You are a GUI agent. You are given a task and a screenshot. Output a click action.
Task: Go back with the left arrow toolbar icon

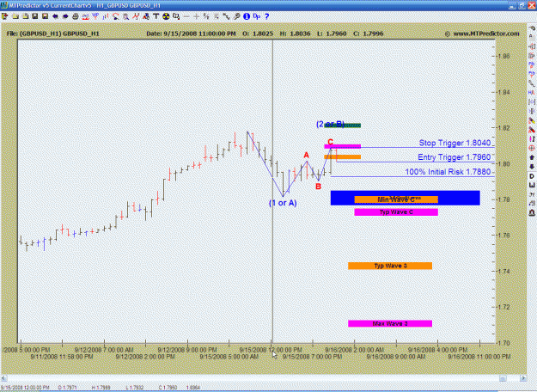pyautogui.click(x=55, y=16)
